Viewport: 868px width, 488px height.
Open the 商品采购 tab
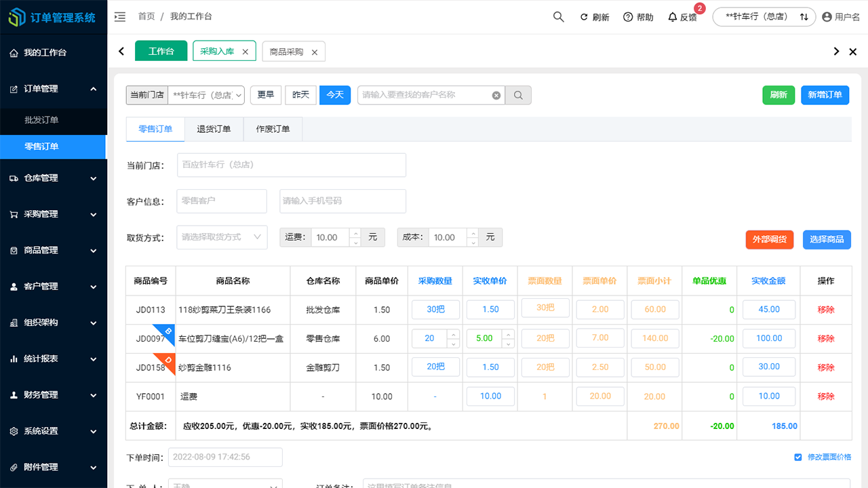click(x=288, y=51)
